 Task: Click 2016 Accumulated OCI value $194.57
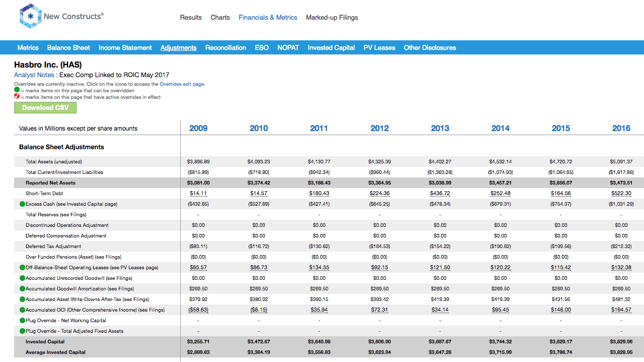click(x=621, y=310)
